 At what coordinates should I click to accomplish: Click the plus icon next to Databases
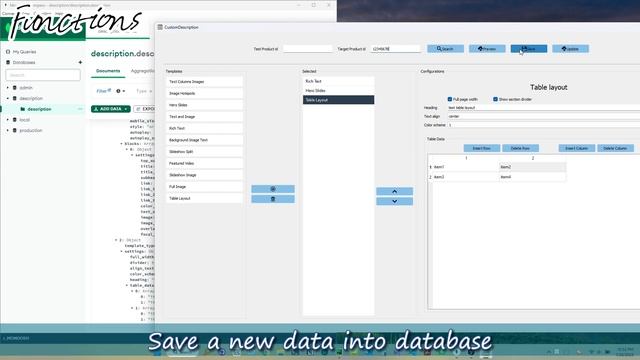(80, 62)
